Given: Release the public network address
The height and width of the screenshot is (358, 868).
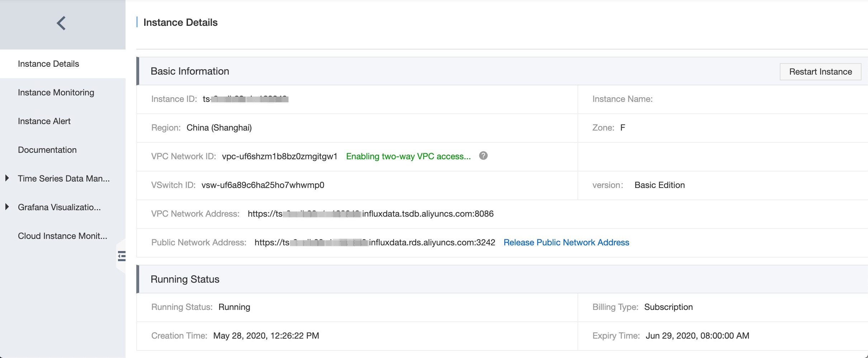Looking at the screenshot, I should 566,242.
